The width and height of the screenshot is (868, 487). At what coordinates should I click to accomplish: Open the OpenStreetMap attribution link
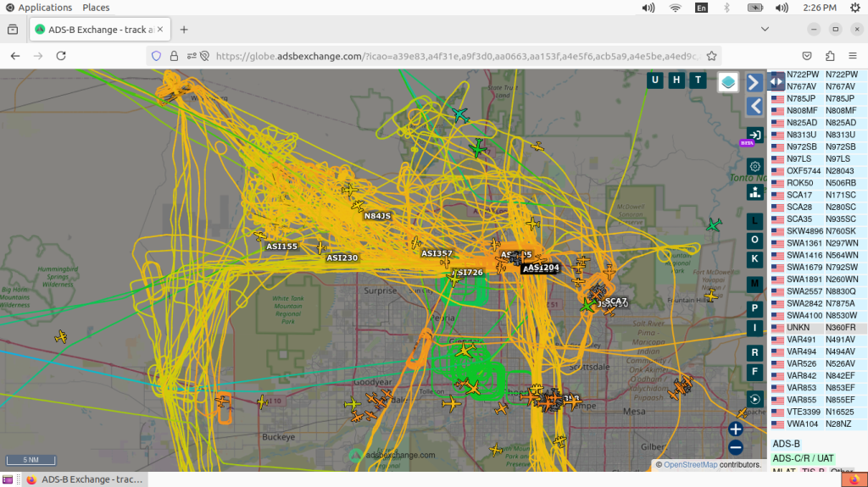coord(690,465)
